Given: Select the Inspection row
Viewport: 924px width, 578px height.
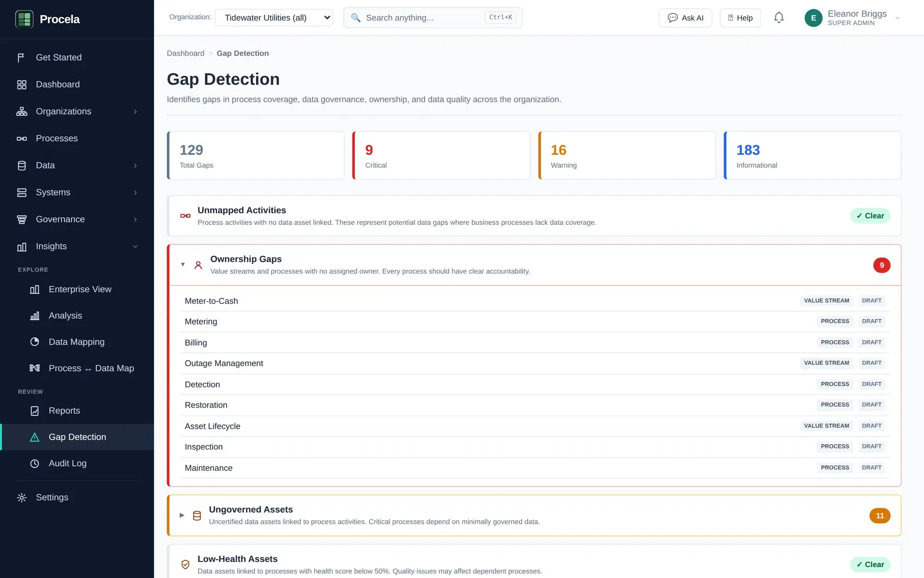Looking at the screenshot, I should [x=535, y=447].
